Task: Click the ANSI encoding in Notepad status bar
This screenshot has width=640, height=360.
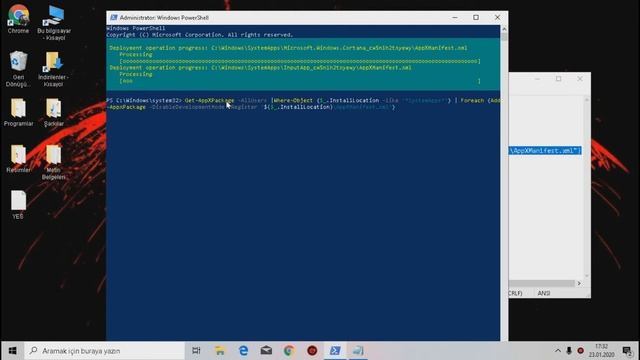Action: point(544,293)
